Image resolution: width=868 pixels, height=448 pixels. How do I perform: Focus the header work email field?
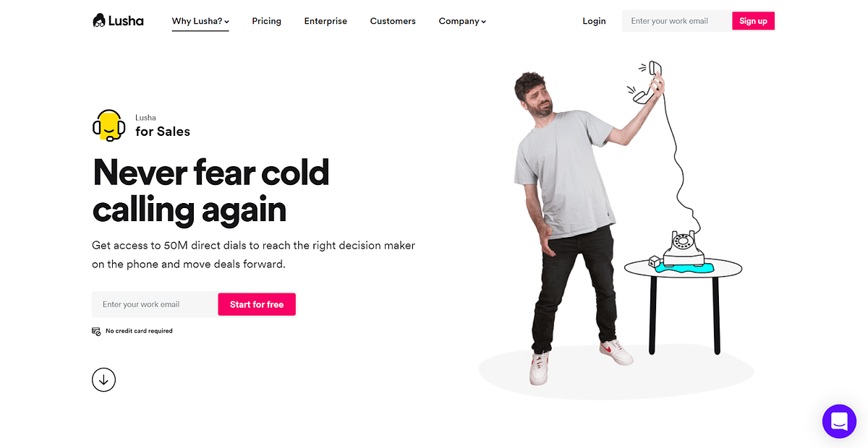click(677, 21)
